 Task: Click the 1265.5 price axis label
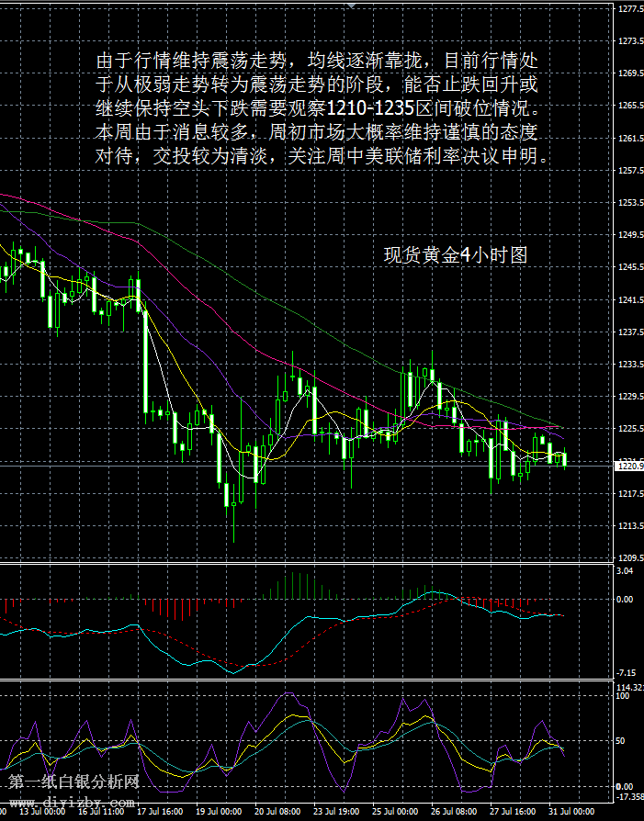(x=631, y=106)
